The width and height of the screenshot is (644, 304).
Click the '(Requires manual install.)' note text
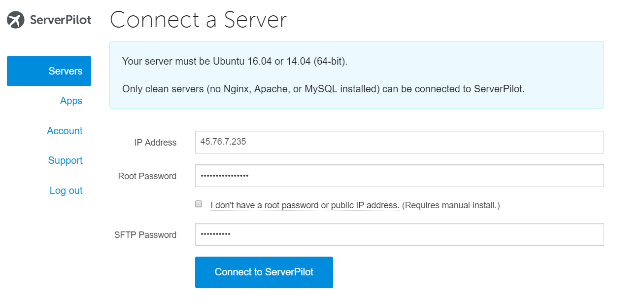pyautogui.click(x=451, y=205)
